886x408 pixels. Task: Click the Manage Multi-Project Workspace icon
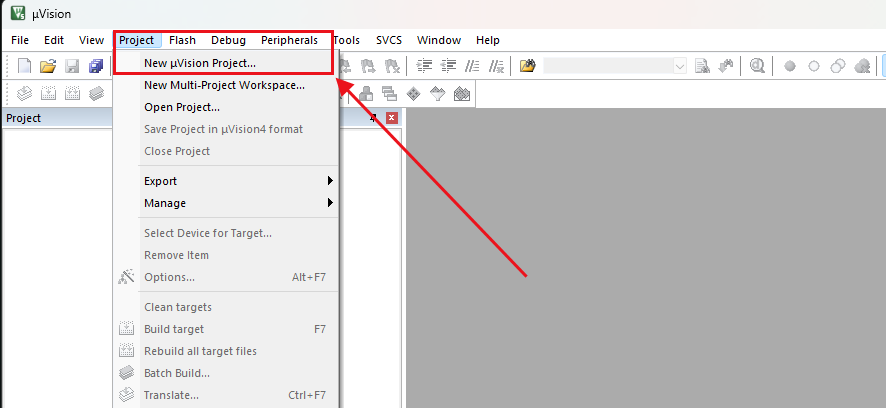pyautogui.click(x=390, y=93)
